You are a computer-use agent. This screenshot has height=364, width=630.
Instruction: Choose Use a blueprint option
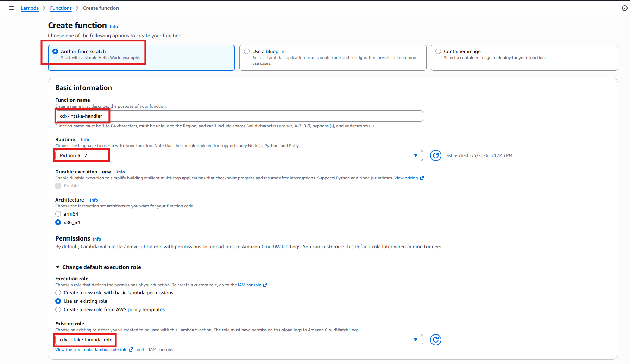click(x=247, y=51)
